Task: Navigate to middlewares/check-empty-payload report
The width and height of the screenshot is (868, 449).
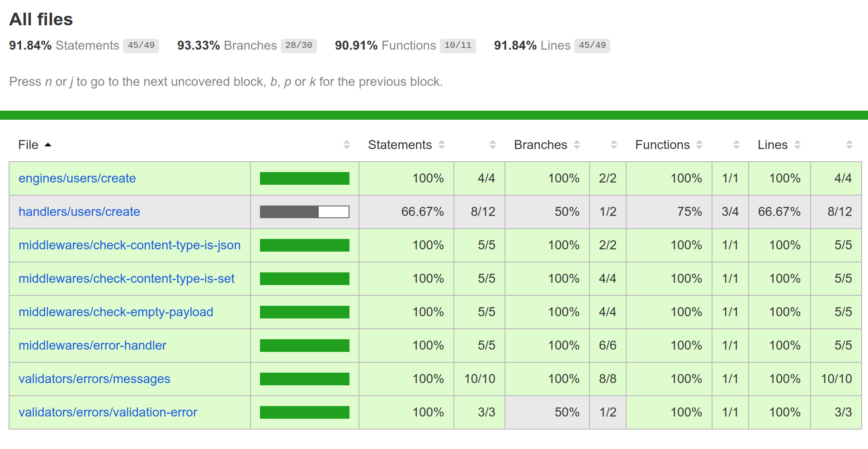Action: click(116, 312)
